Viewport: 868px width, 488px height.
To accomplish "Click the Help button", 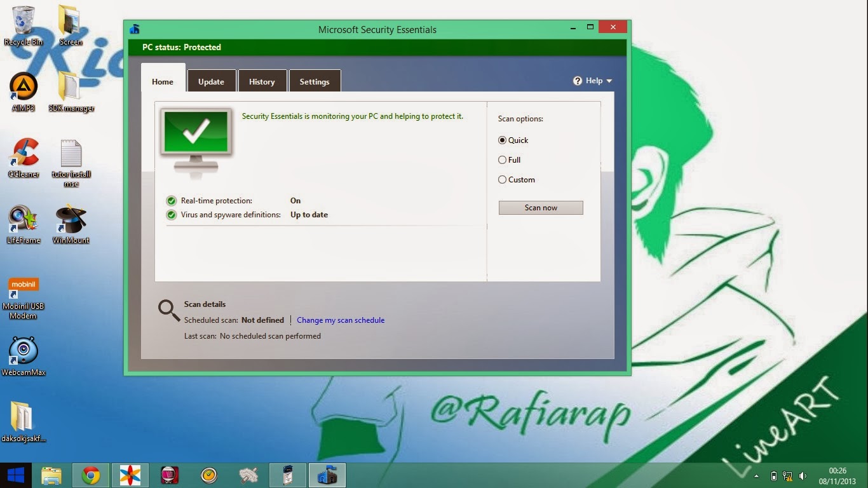I will coord(592,81).
